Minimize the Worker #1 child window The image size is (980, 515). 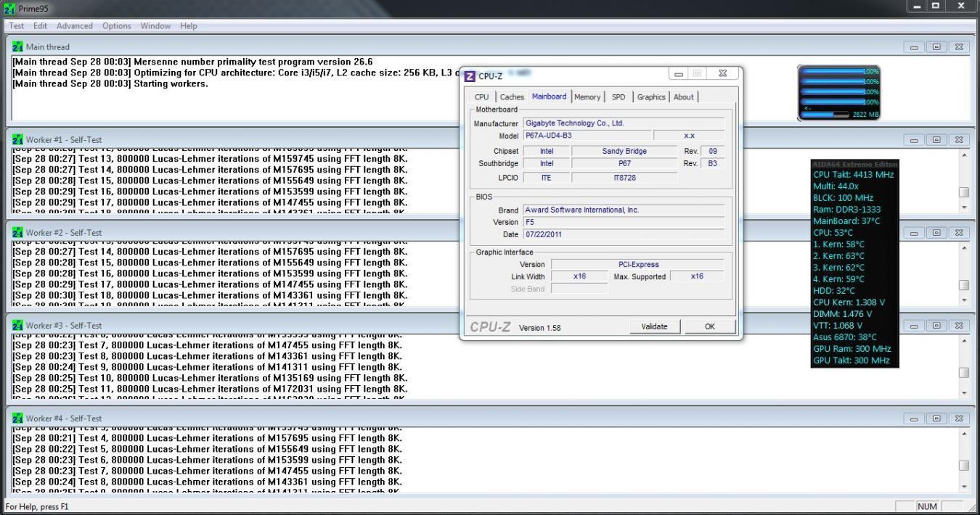(913, 140)
